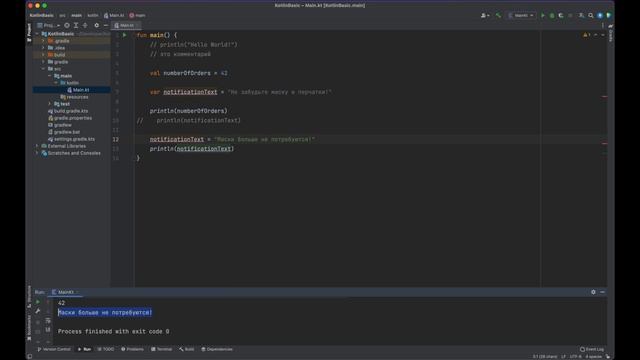Run main from the gutter arrow
Screen dimensions: 640x360
coord(124,35)
